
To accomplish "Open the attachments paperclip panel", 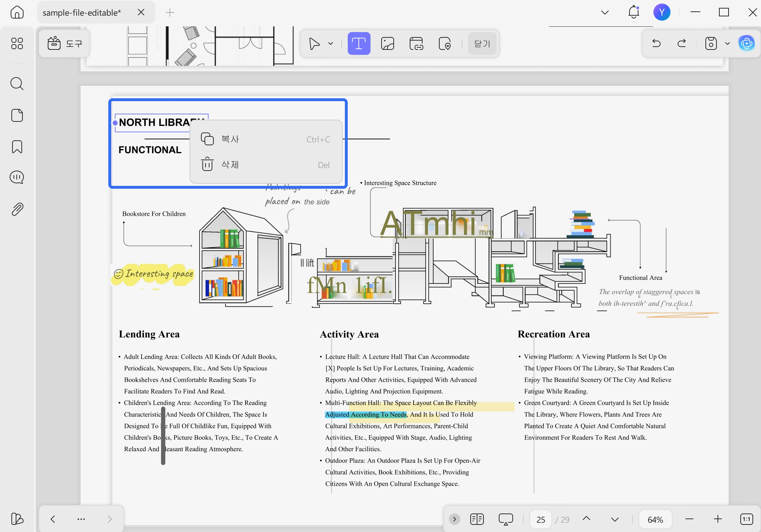I will pyautogui.click(x=17, y=209).
